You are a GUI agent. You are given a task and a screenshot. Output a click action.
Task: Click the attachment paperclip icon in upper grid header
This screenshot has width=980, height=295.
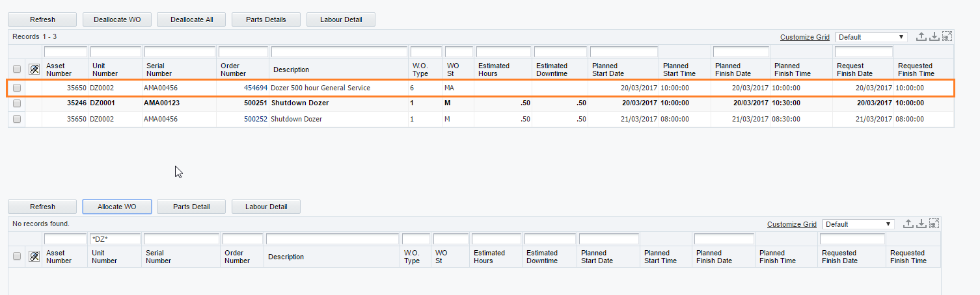[34, 70]
